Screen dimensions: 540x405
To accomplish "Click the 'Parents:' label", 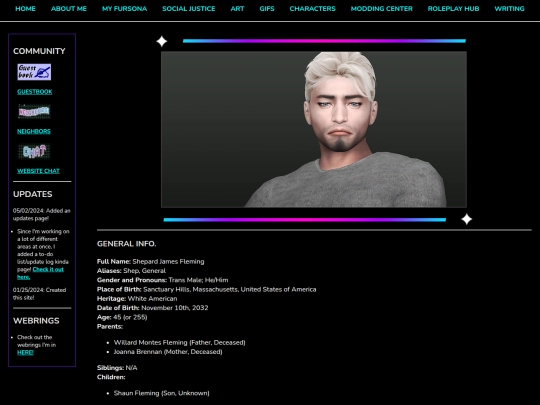I will [110, 326].
